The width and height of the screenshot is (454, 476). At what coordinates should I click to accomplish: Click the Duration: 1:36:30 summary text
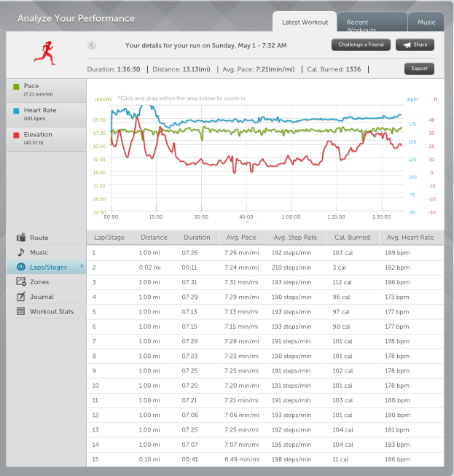114,69
